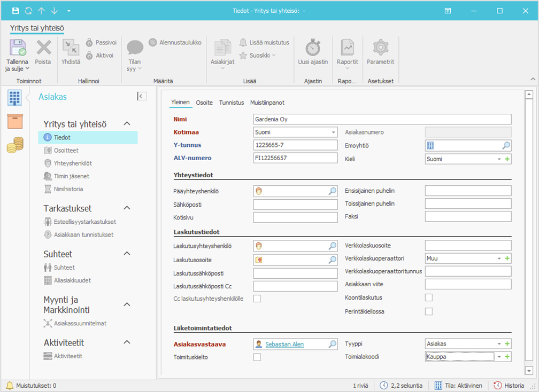Click the Poista delete icon
The image size is (539, 392).
[x=43, y=48]
